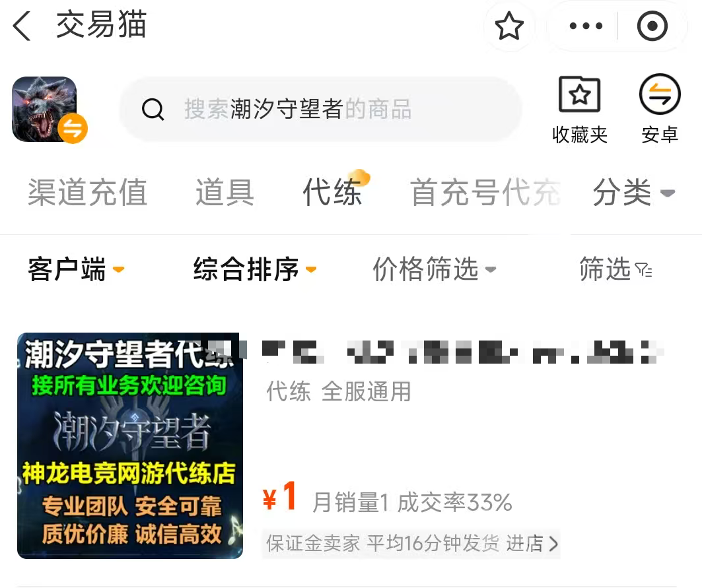
Task: Expand the 综合排序 sorting dropdown
Action: tap(255, 269)
